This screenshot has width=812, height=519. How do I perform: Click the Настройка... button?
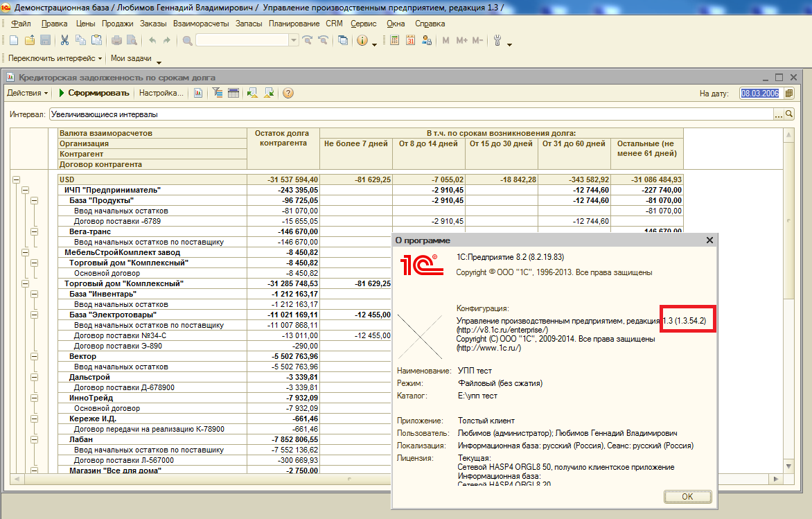coord(161,94)
